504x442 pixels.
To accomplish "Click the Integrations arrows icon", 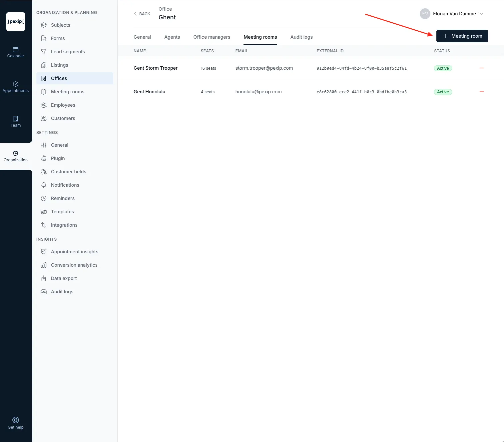I will pyautogui.click(x=44, y=225).
